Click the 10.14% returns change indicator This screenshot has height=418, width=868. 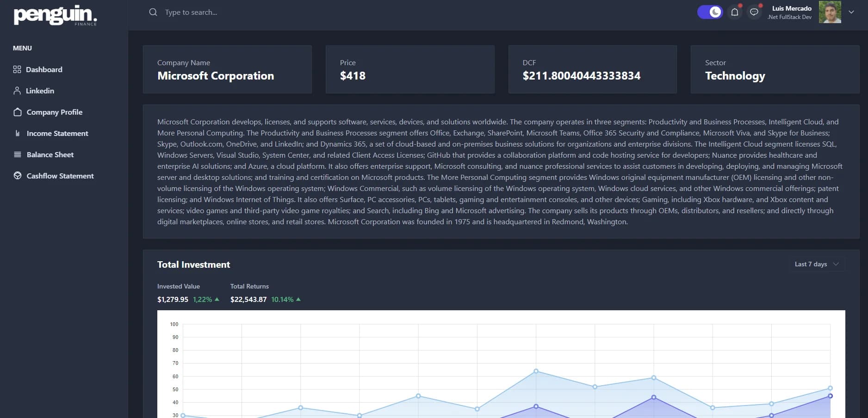click(286, 299)
